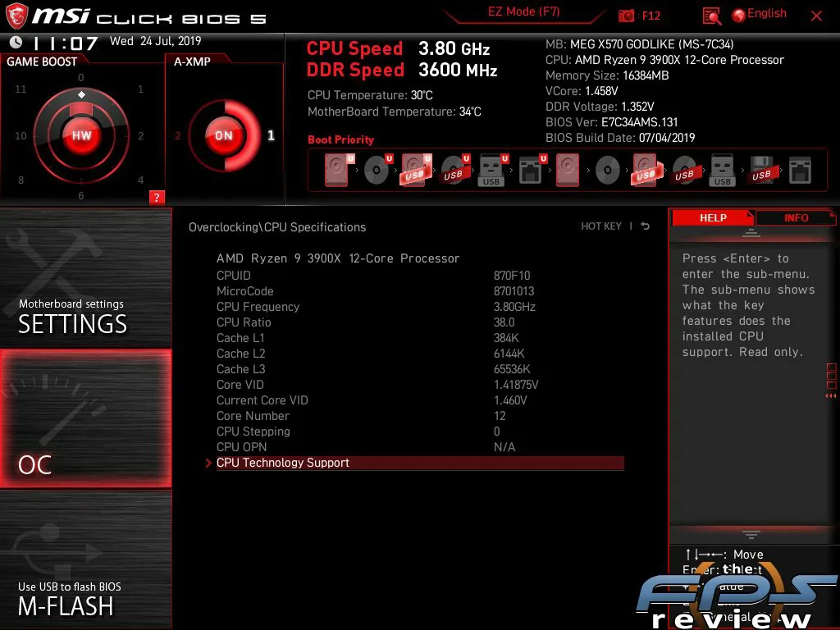Select the legacy USB key boot icon

tap(722, 170)
